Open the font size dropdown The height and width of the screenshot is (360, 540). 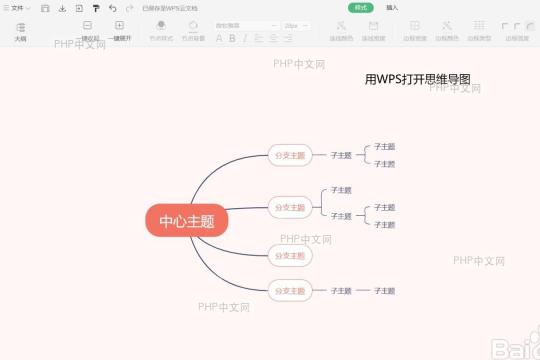pyautogui.click(x=296, y=26)
